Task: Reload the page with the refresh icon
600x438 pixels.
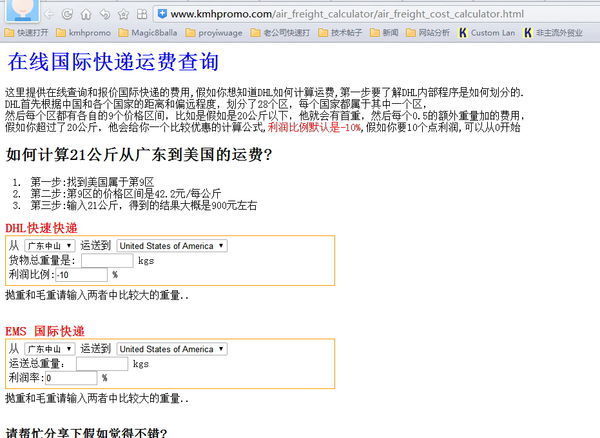Action: click(69, 13)
